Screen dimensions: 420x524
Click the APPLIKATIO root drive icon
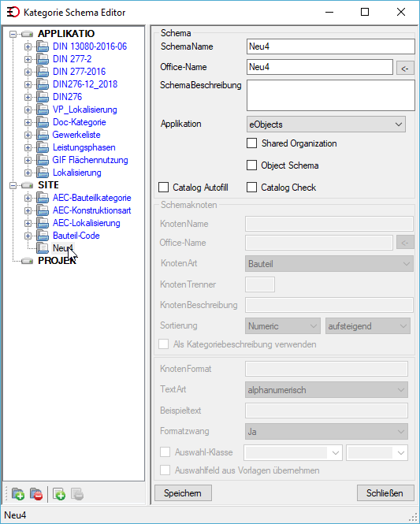tap(28, 34)
